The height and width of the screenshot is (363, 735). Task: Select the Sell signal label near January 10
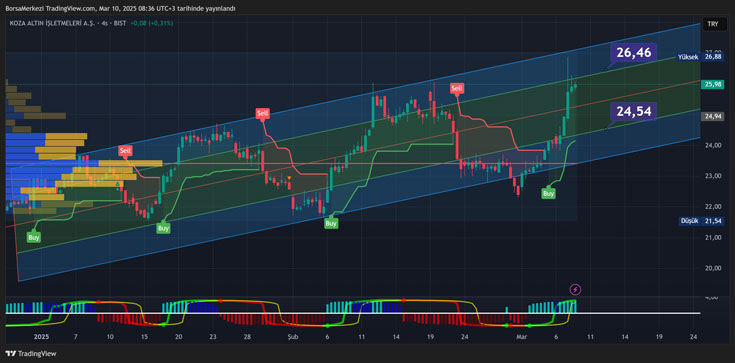[125, 151]
